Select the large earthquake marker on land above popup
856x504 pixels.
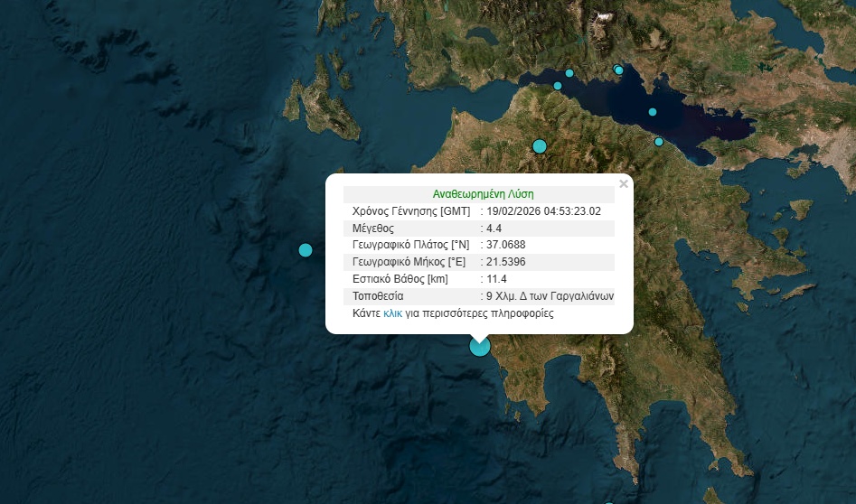click(540, 146)
